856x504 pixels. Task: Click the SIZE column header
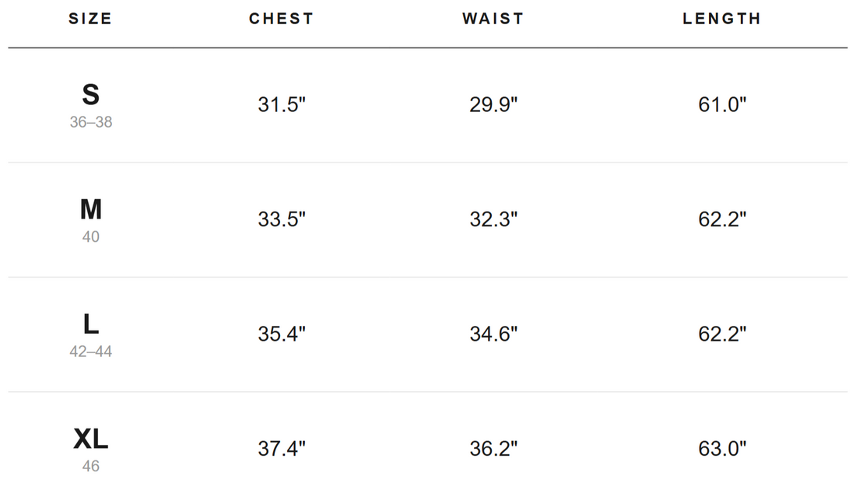point(90,19)
